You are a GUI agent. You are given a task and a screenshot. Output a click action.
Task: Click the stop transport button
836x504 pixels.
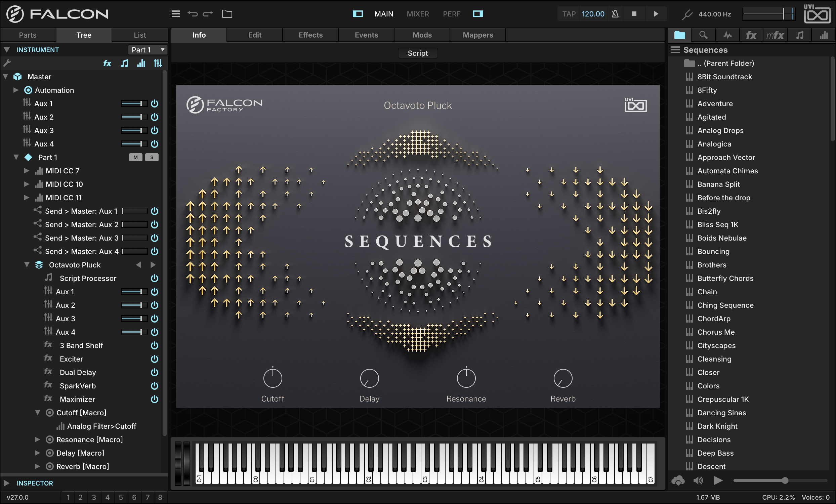tap(633, 14)
